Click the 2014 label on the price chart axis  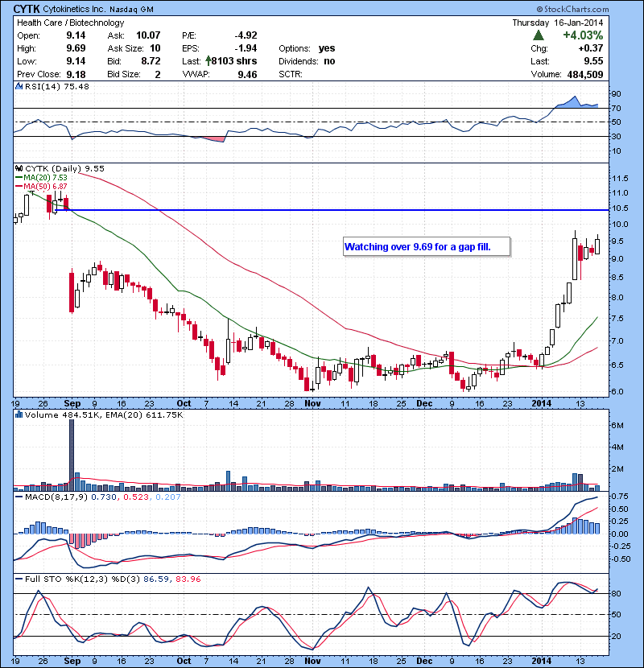click(541, 403)
